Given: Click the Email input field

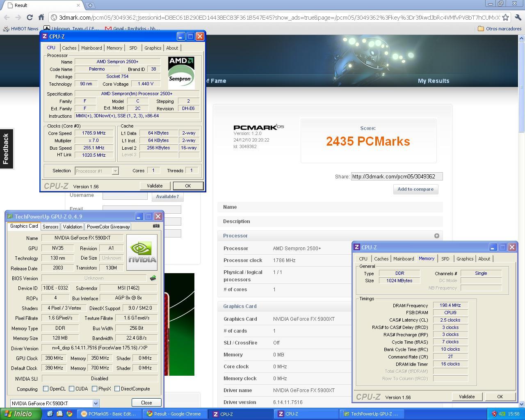Looking at the screenshot, I should click(x=142, y=209).
